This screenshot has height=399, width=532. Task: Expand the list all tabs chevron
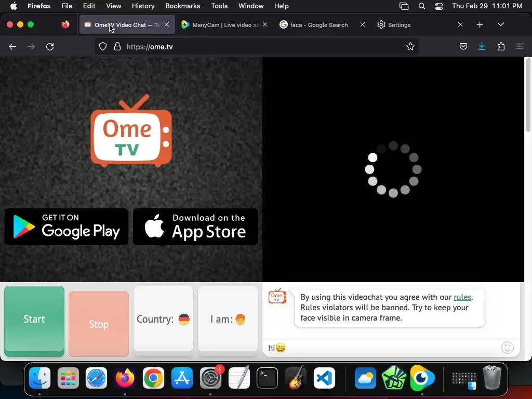500,24
